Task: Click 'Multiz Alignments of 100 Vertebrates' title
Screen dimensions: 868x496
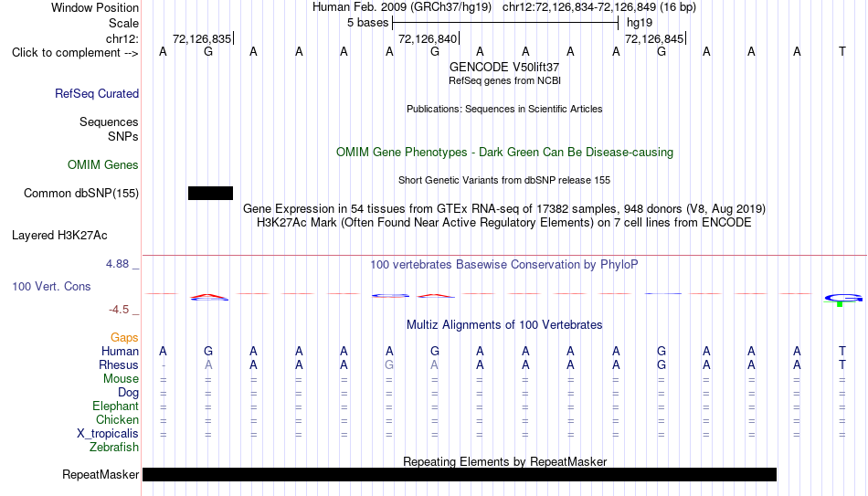Action: 504,325
